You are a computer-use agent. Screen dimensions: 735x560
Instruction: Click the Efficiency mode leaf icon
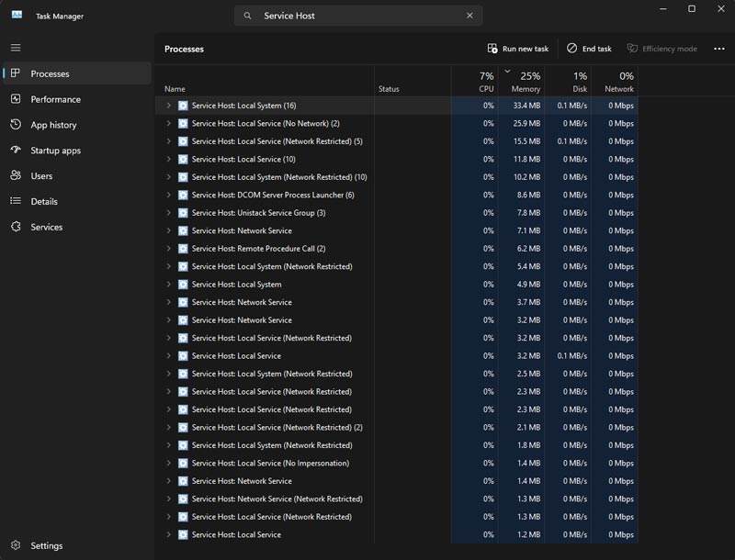[632, 49]
